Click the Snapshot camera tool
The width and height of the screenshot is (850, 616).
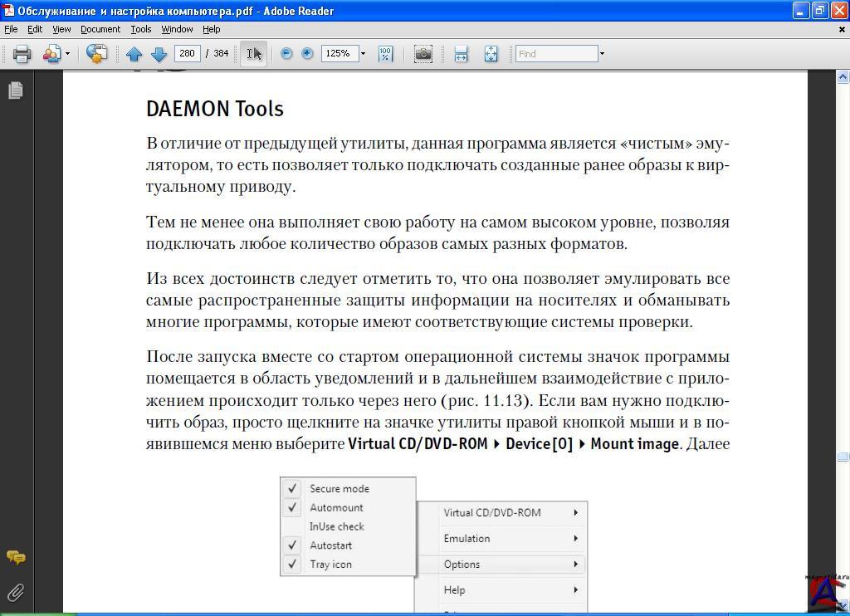pyautogui.click(x=423, y=54)
